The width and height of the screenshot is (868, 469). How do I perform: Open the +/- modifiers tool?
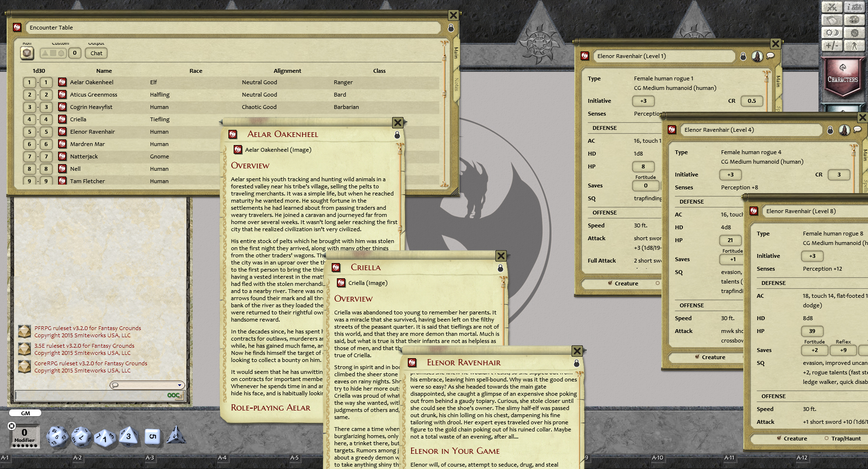click(x=833, y=46)
